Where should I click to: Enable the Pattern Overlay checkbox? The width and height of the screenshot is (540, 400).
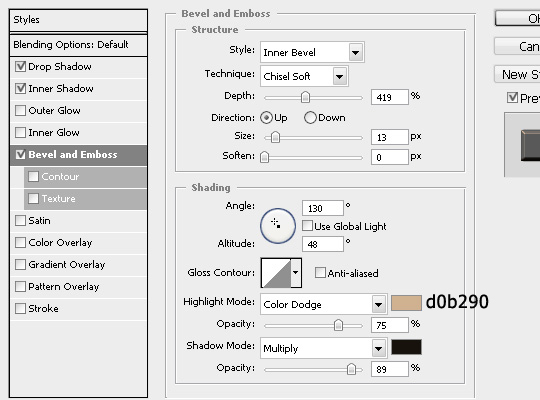(x=20, y=286)
